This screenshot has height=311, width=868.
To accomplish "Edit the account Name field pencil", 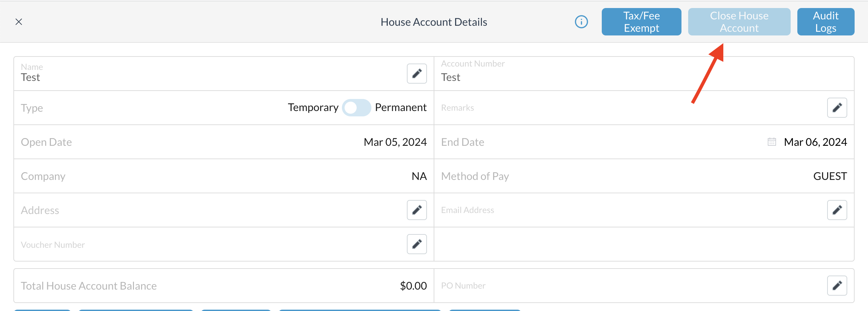I will [x=417, y=73].
